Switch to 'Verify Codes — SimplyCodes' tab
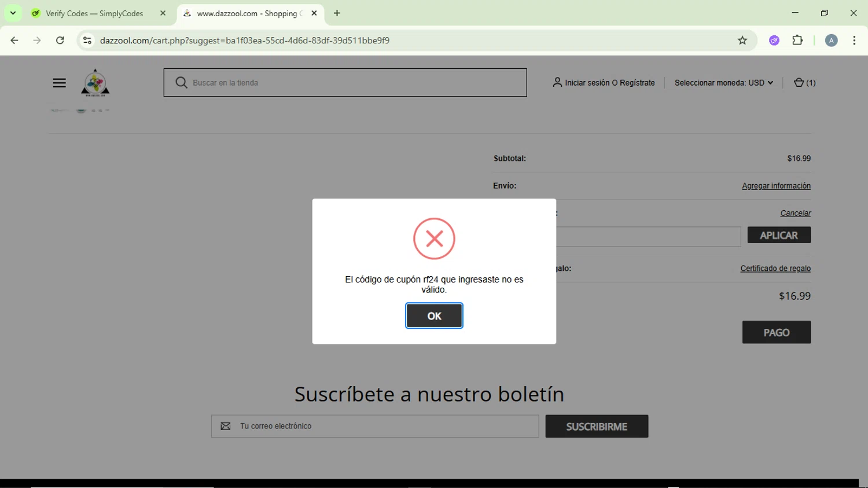This screenshot has height=488, width=868. pyautogui.click(x=94, y=13)
